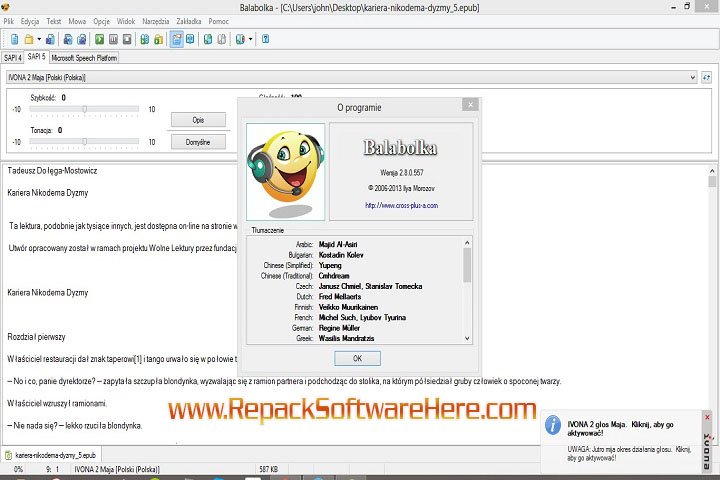The width and height of the screenshot is (720, 480).
Task: Click the Pause reading toolbar icon
Action: click(113, 40)
